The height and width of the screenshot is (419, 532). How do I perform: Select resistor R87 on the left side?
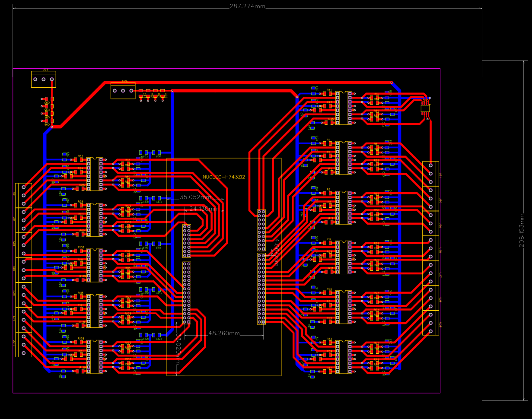[78, 159]
